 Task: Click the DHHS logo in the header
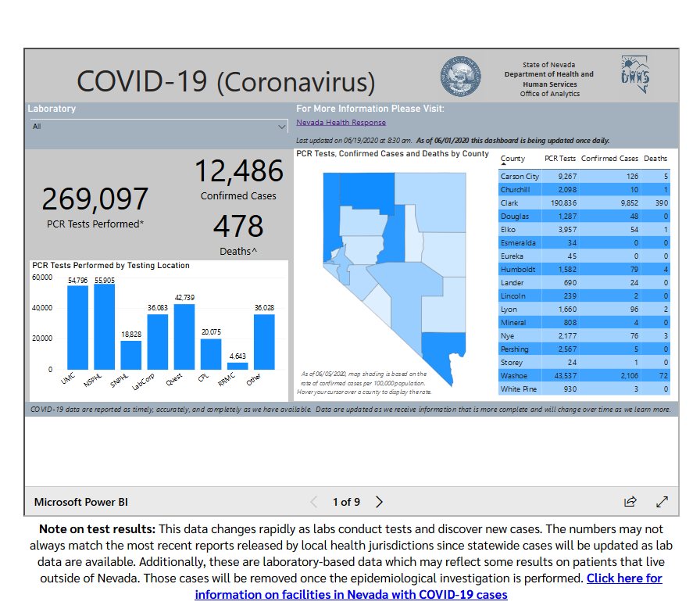pos(634,74)
